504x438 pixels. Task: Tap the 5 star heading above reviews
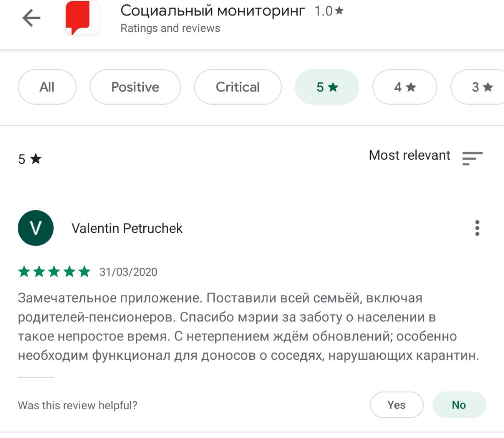(x=30, y=159)
